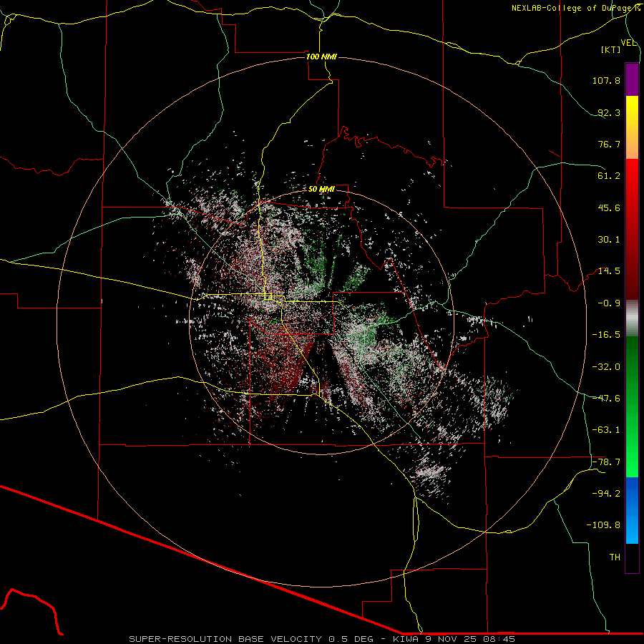Select the 107.8 value on velocity scale
Viewport: 644px width, 644px height.
[606, 80]
